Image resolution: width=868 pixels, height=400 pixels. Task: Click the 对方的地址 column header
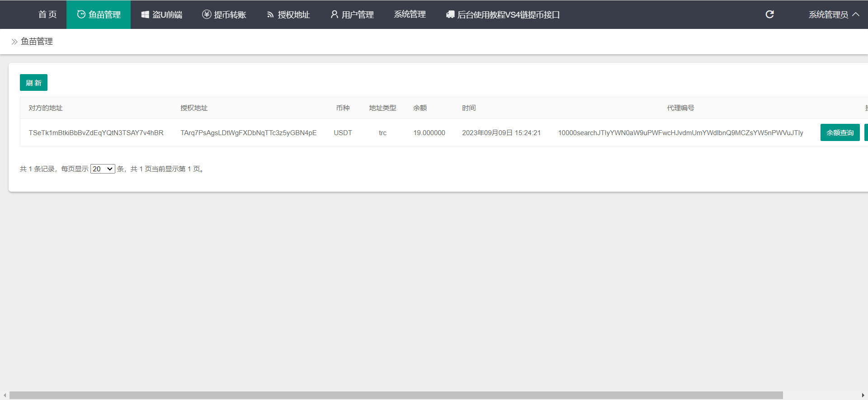tap(46, 108)
